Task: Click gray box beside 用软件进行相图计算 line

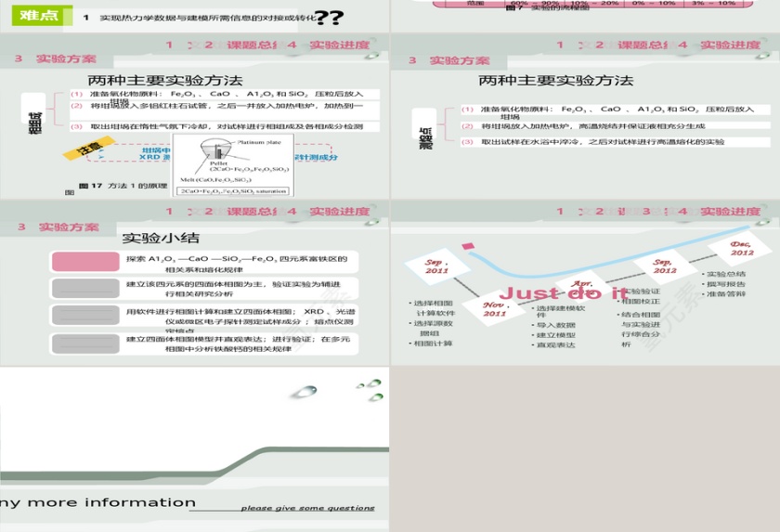Action: click(x=85, y=316)
